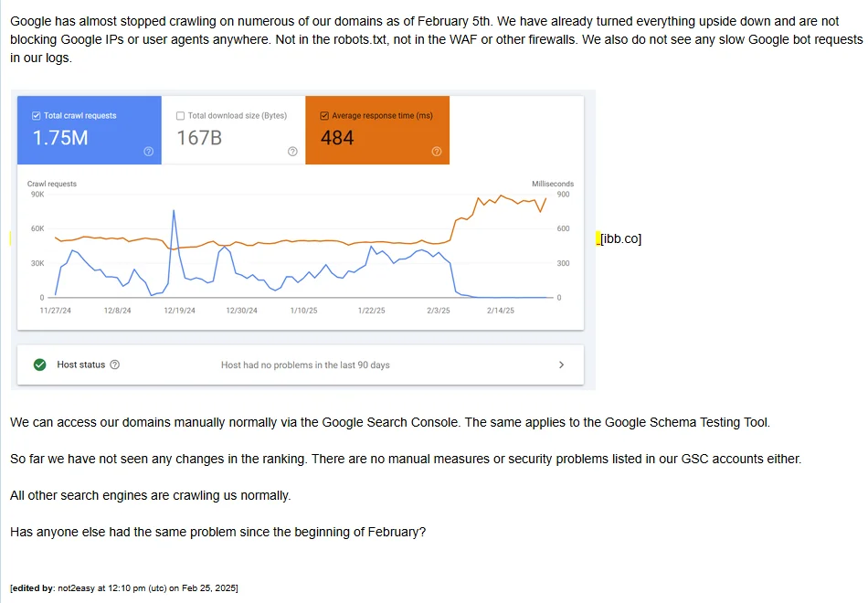Image resolution: width=868 pixels, height=603 pixels.
Task: Enable the Total download size (Bytes) checkbox
Action: coord(180,116)
